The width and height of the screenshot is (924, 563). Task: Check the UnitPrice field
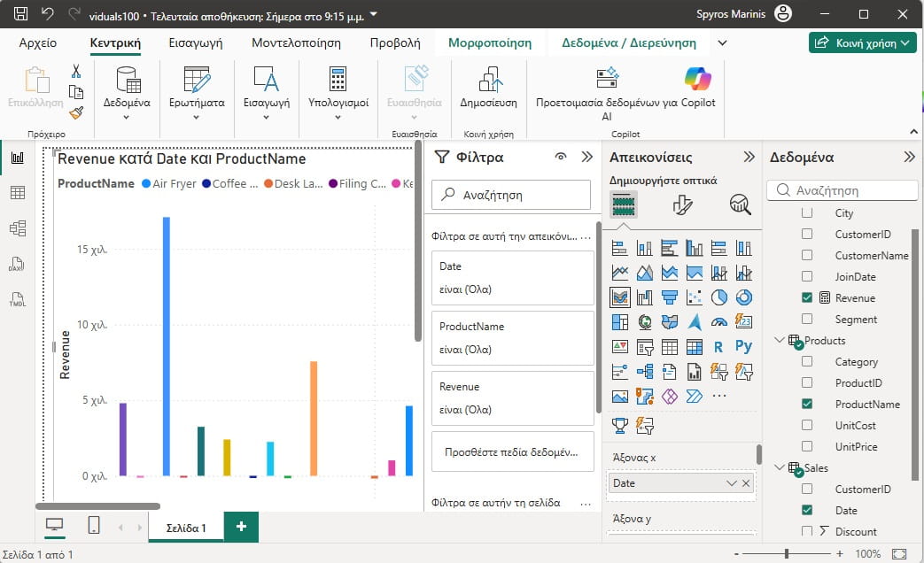point(807,446)
